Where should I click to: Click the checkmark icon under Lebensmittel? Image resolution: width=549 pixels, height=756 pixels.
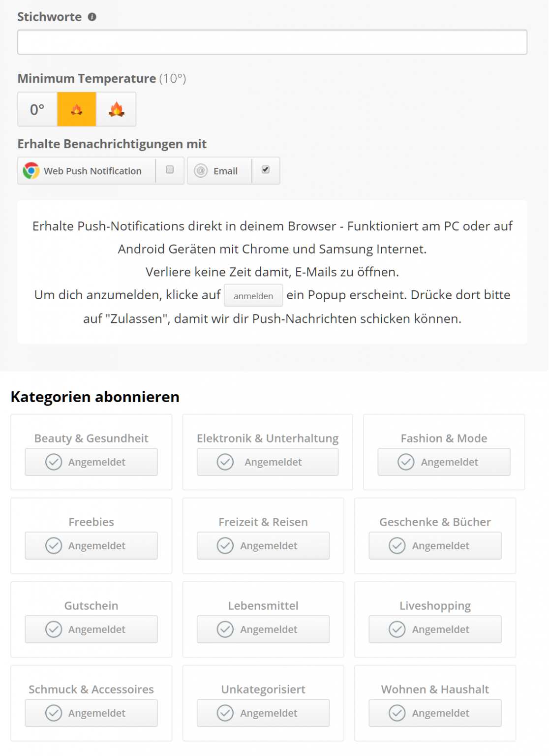[x=225, y=629]
